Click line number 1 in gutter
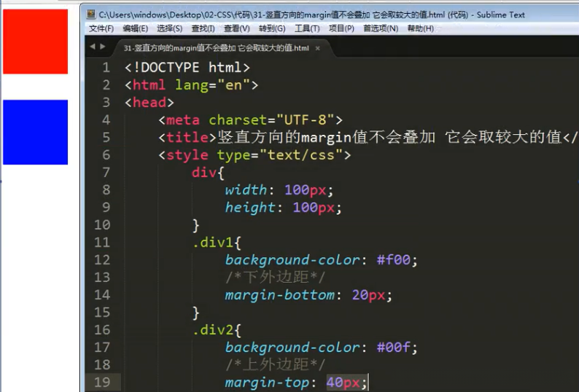 click(106, 68)
